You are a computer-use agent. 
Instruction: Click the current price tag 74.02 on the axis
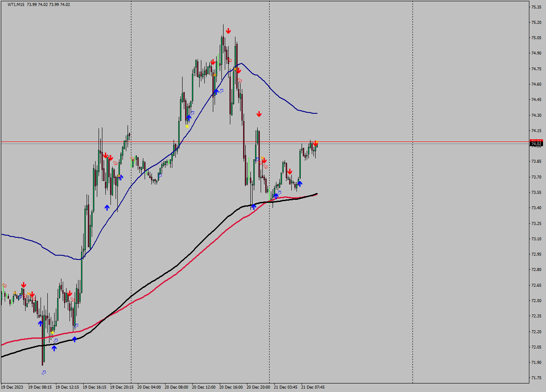pos(536,144)
